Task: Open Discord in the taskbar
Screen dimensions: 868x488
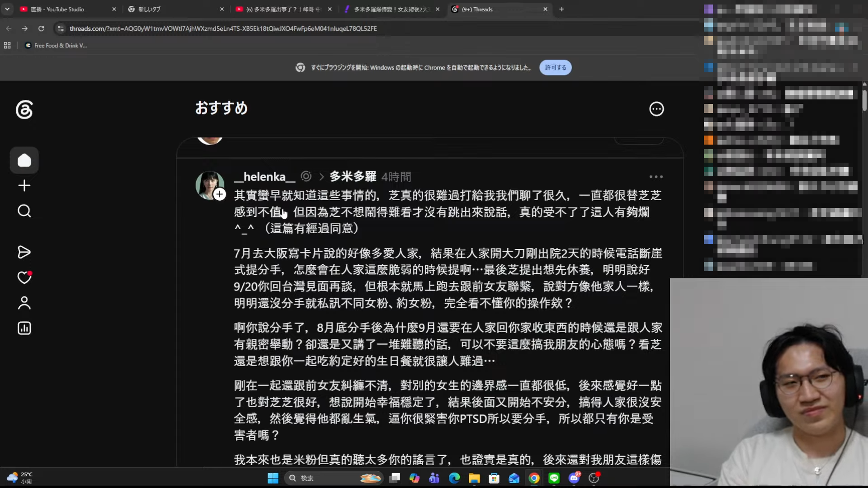Action: click(574, 478)
